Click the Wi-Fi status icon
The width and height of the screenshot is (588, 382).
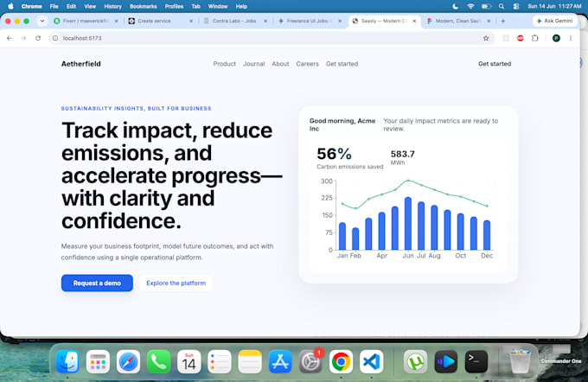pos(470,6)
